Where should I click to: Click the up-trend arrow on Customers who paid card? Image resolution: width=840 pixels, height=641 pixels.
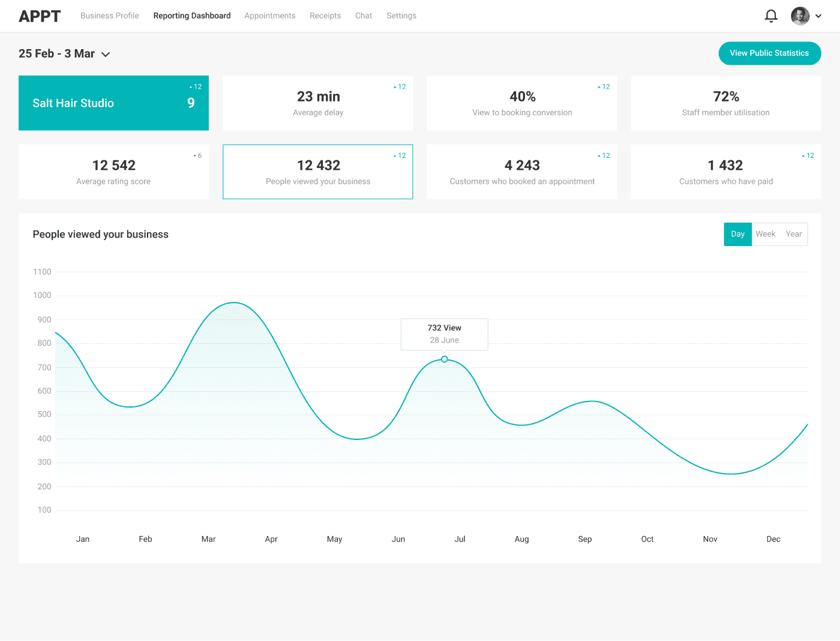coord(807,155)
